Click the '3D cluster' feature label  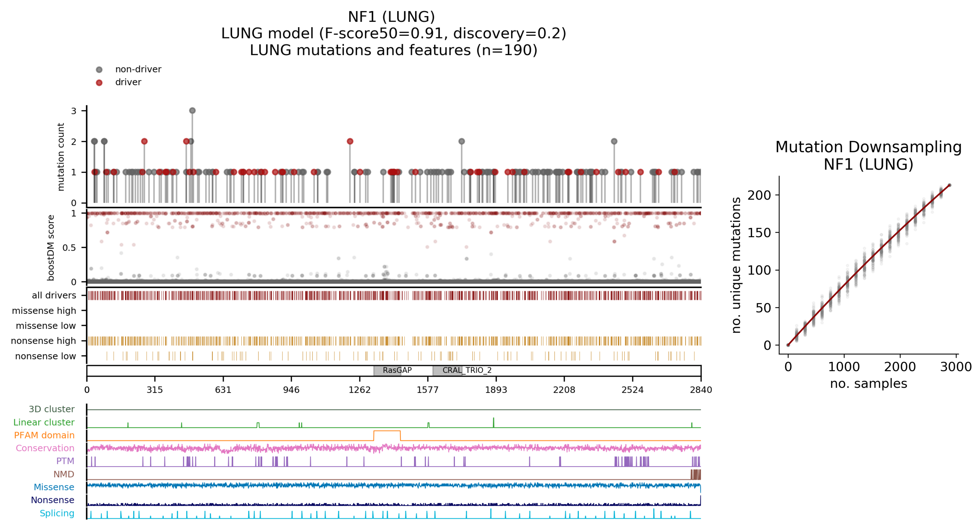point(51,409)
